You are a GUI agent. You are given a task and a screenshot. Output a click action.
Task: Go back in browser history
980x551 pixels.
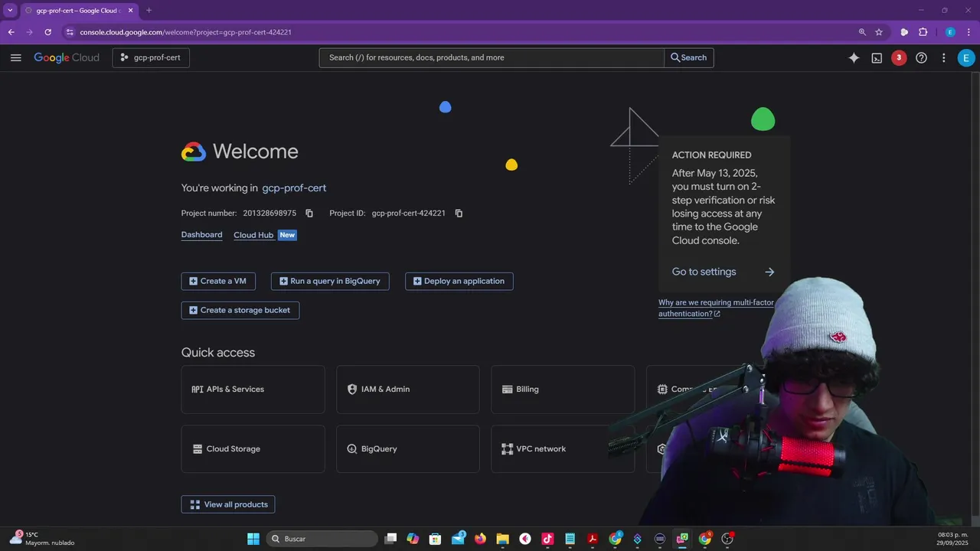click(11, 32)
